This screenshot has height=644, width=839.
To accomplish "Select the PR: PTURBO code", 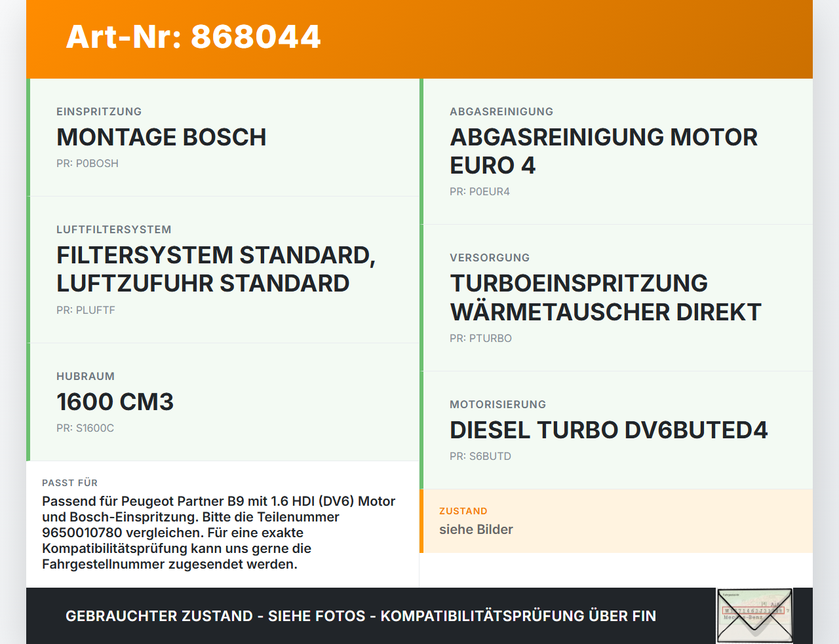I will pyautogui.click(x=480, y=338).
